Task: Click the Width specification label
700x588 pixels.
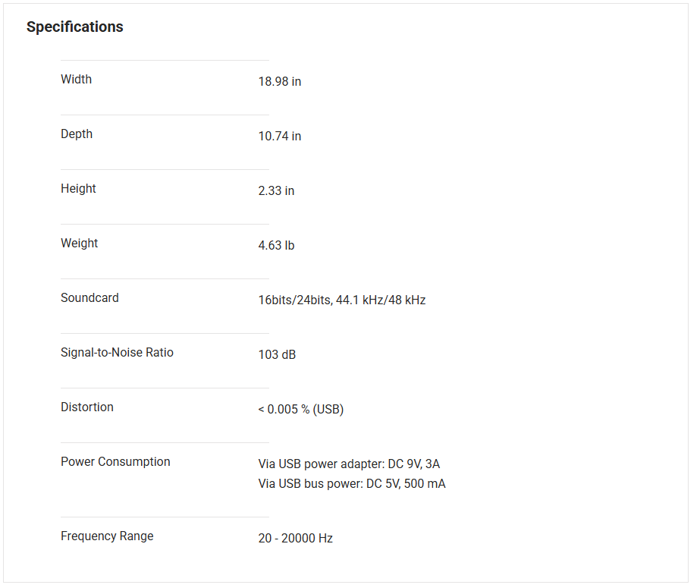Action: pos(76,79)
